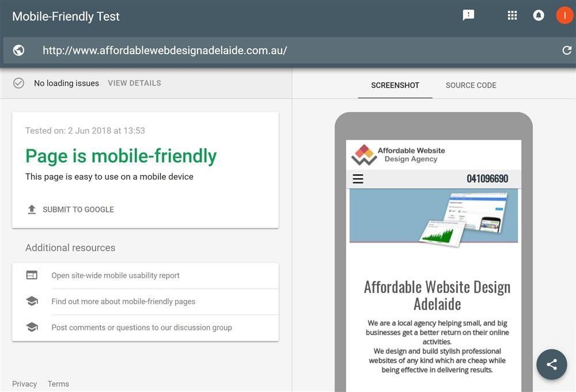Viewport: 576px width, 392px height.
Task: Switch to the SOURCE CODE tab
Action: 471,85
